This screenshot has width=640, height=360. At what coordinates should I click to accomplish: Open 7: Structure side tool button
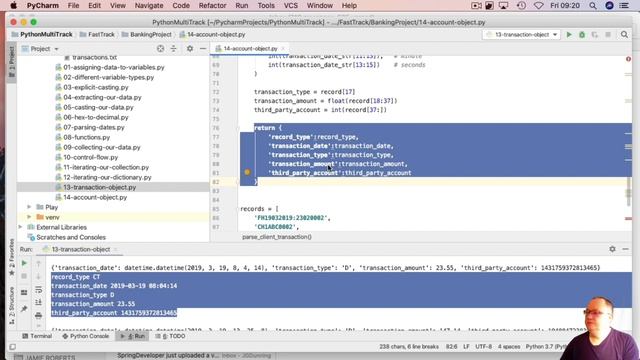[x=12, y=306]
